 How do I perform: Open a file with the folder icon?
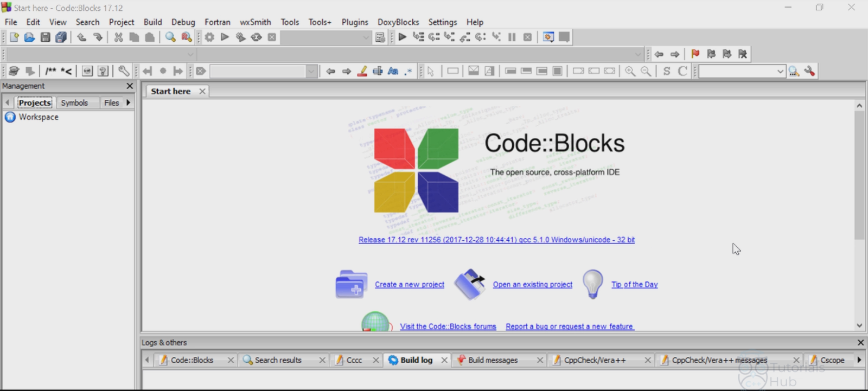coord(29,37)
